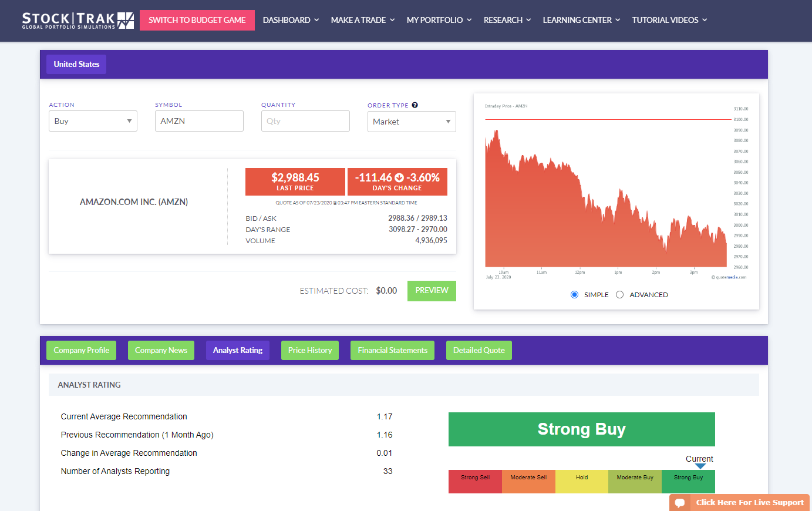Click the Strong Buy segment in rating scale
Viewport: 812px width, 511px height.
click(x=688, y=482)
